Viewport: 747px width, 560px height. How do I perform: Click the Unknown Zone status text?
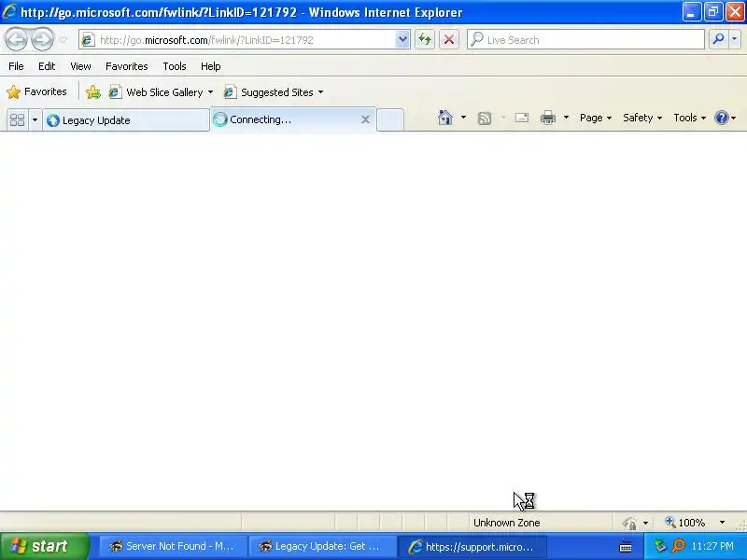pyautogui.click(x=506, y=523)
